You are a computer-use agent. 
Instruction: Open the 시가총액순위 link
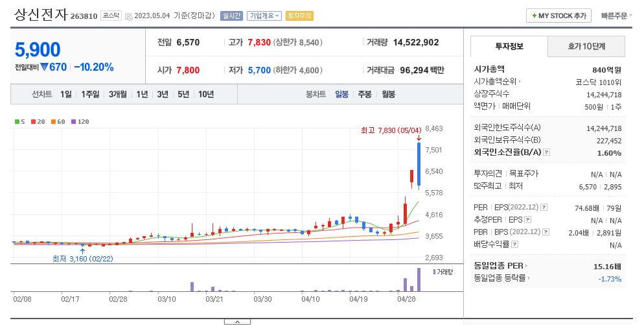(497, 82)
